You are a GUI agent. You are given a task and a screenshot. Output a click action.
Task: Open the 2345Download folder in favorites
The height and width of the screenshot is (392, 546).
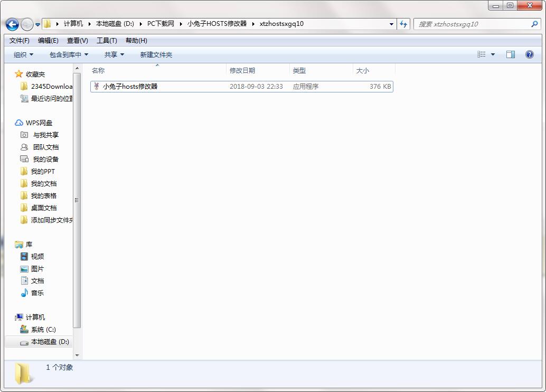[x=47, y=87]
